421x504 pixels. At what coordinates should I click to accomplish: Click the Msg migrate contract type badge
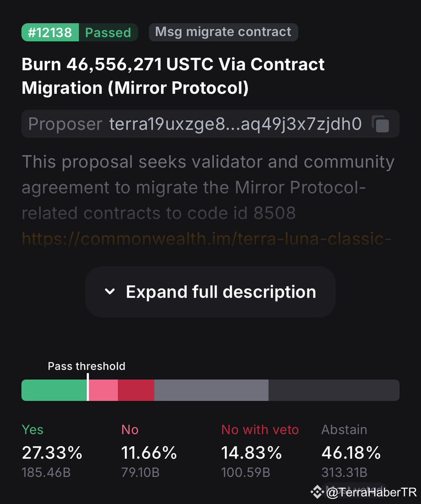coord(223,32)
